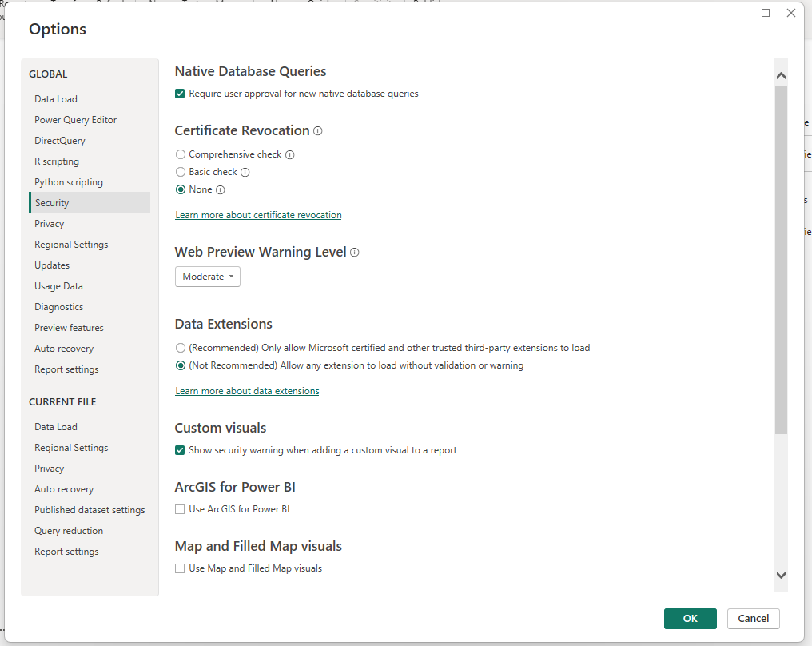Click info icon beside Basic check option
The image size is (812, 646).
[x=245, y=172]
